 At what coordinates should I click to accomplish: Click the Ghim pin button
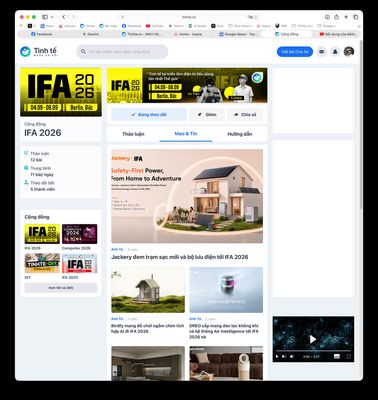[207, 114]
